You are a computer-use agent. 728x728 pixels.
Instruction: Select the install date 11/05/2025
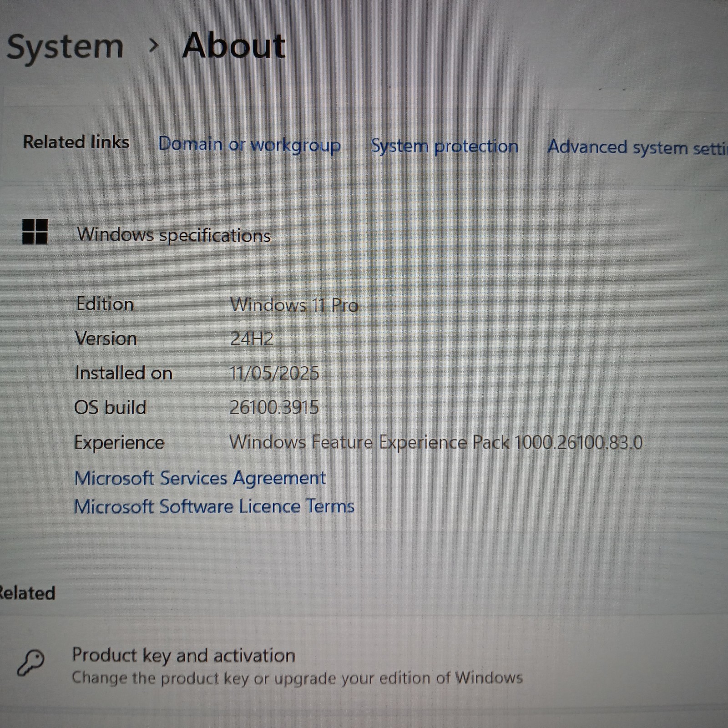click(x=274, y=373)
